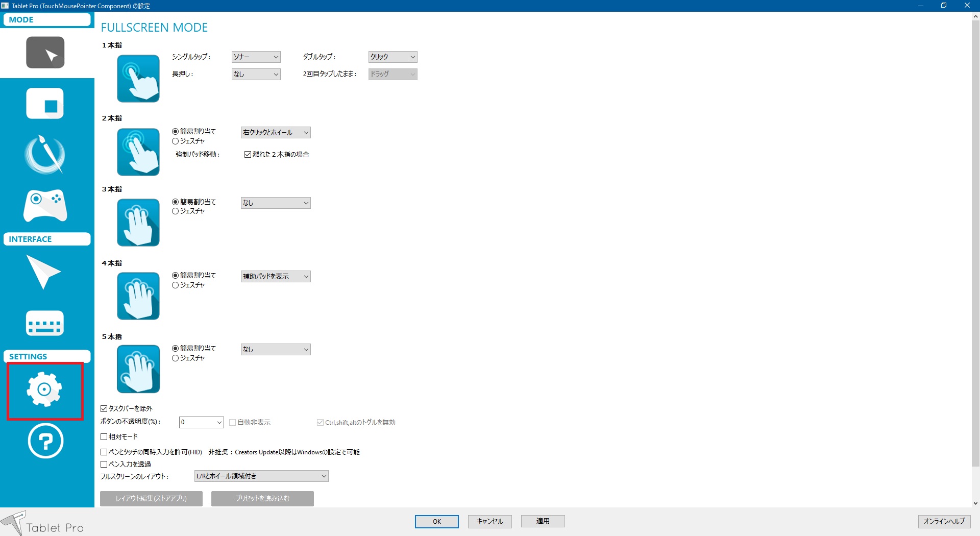
Task: Enable the ペン入力を透過 checkbox
Action: coord(104,465)
